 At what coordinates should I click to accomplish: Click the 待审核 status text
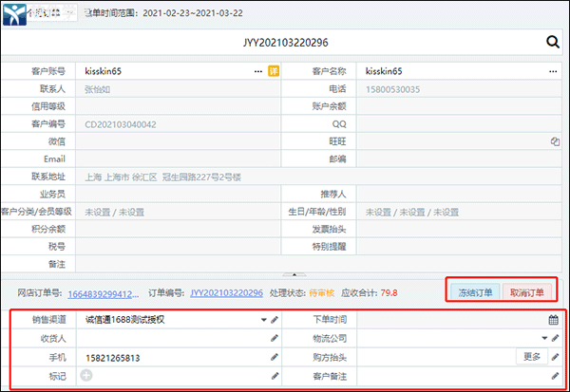click(x=322, y=293)
